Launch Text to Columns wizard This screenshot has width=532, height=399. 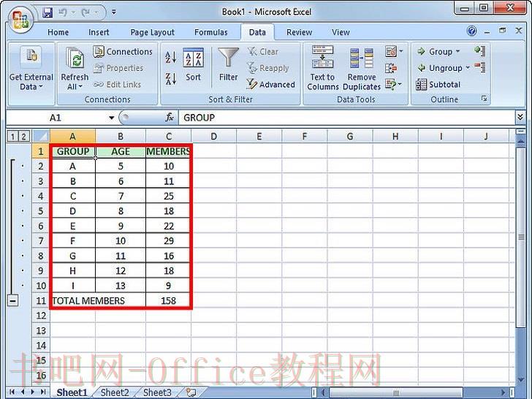322,68
